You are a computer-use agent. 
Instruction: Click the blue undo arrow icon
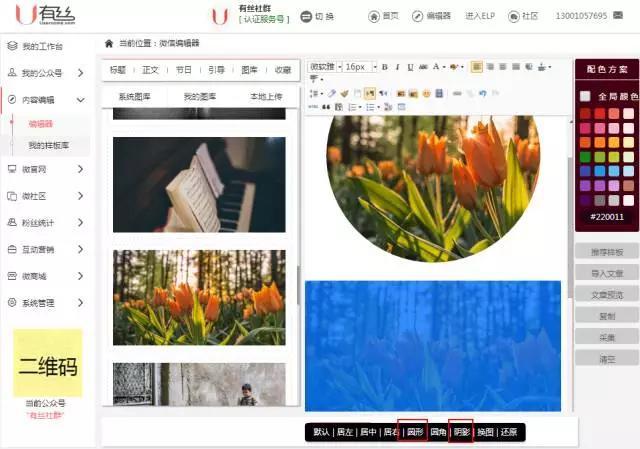483,93
